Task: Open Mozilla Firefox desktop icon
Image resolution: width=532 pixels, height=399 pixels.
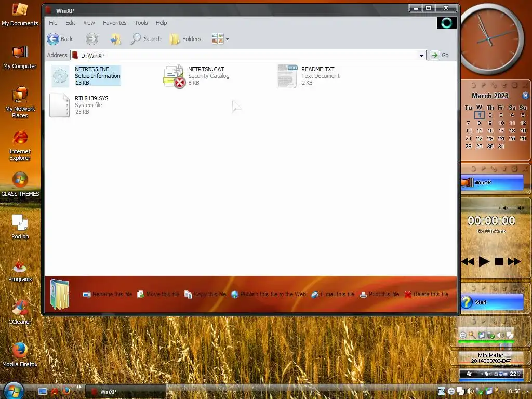Action: pos(20,355)
